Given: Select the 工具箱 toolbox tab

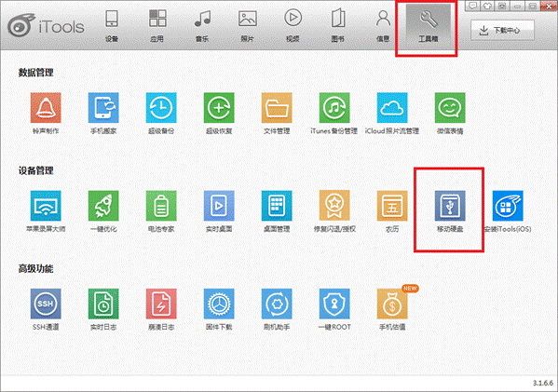Looking at the screenshot, I should click(429, 26).
